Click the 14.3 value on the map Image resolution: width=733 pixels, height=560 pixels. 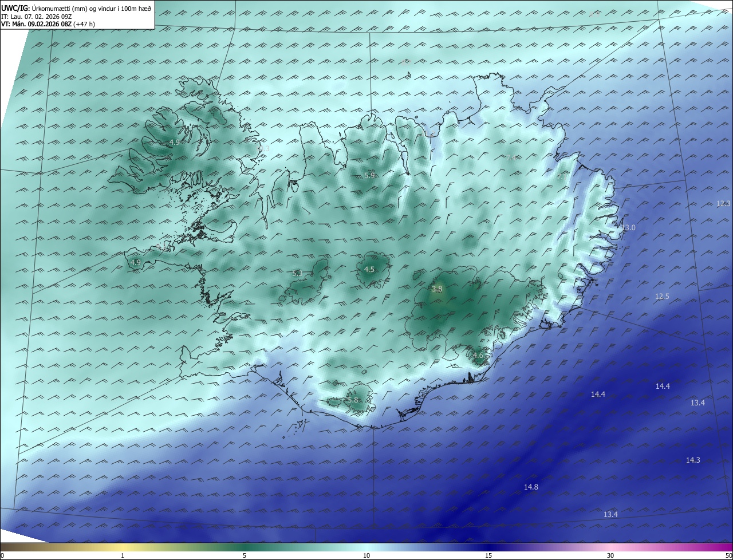pos(693,460)
